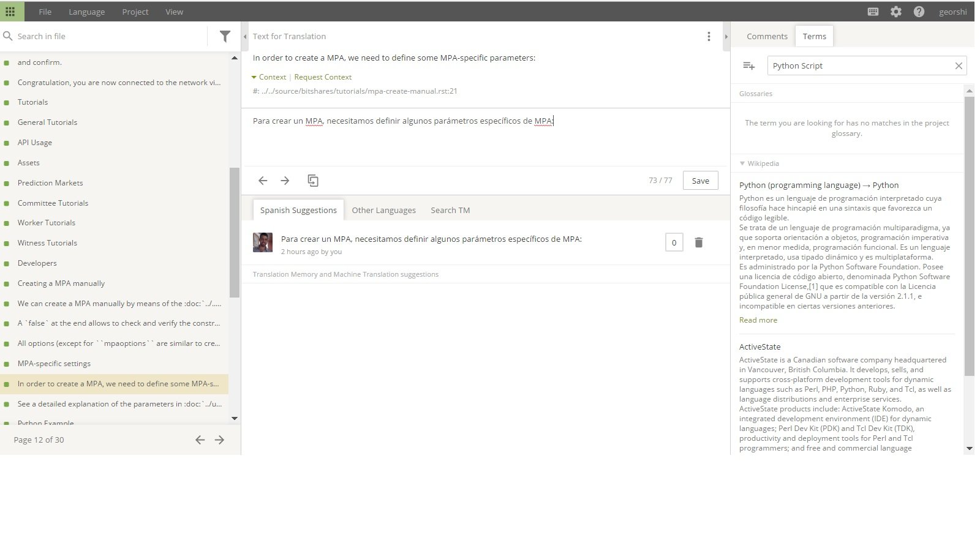
Task: Switch to the Terms tab
Action: pos(814,36)
